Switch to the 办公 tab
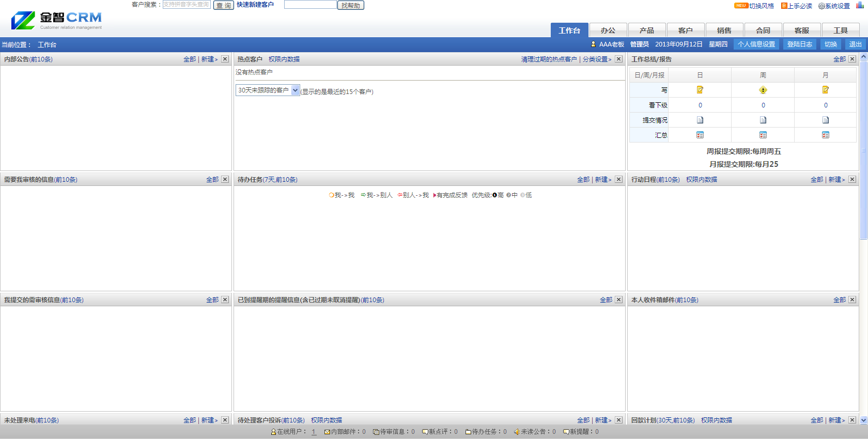The width and height of the screenshot is (868, 439). tap(608, 30)
